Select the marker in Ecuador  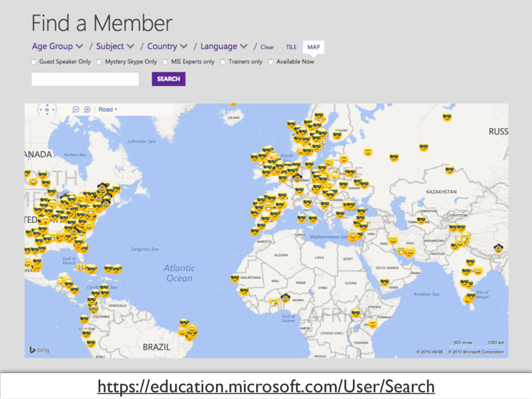tap(87, 334)
